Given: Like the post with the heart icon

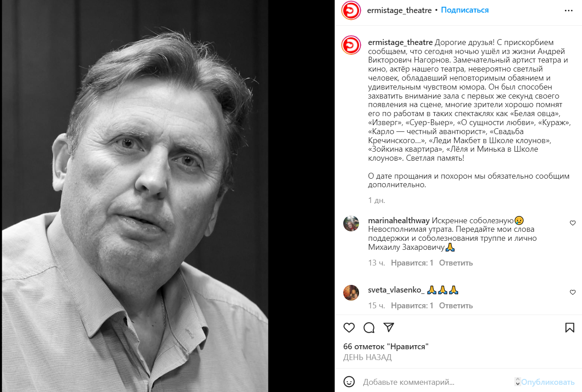Looking at the screenshot, I should point(349,328).
